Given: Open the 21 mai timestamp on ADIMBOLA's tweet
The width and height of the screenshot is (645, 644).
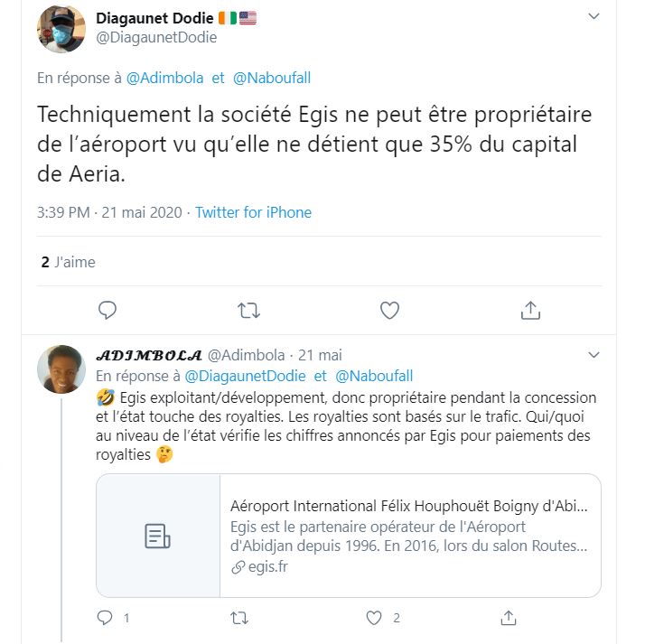Looking at the screenshot, I should [x=320, y=355].
